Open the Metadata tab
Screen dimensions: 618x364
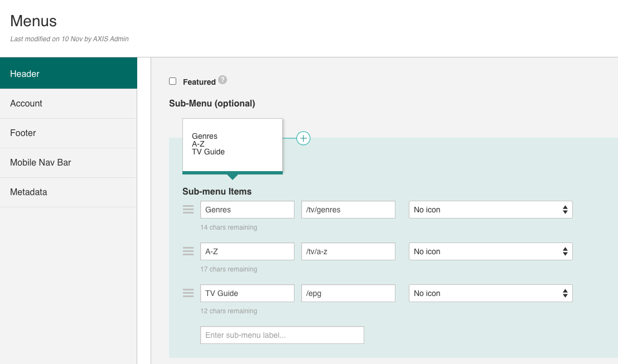(69, 192)
